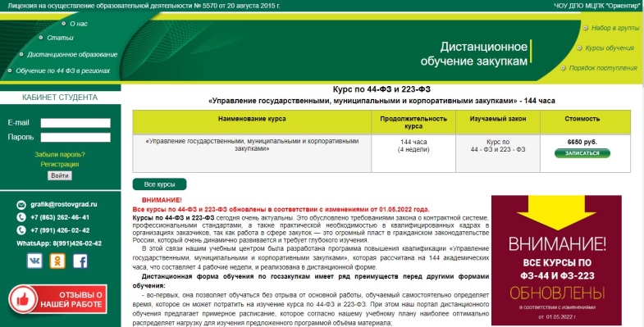644x327 pixels.
Task: Open 'Статьи' menu item
Action: click(60, 38)
